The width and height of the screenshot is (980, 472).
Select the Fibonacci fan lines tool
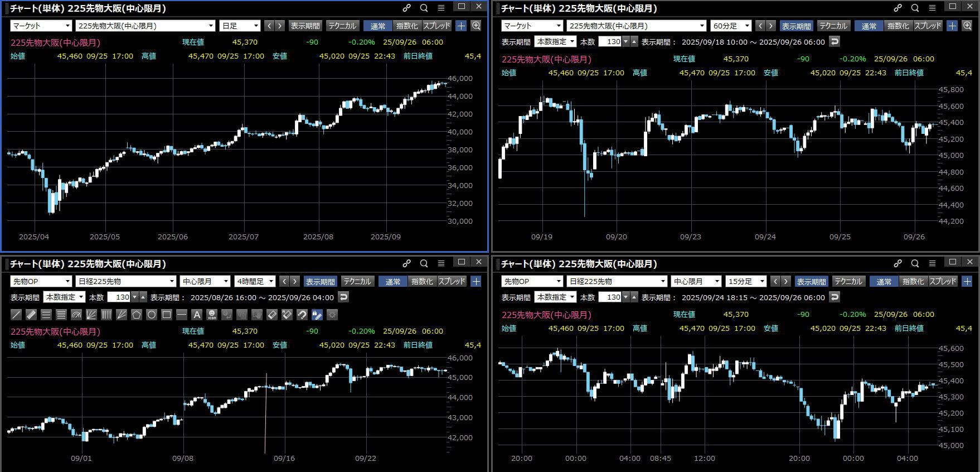pyautogui.click(x=91, y=315)
